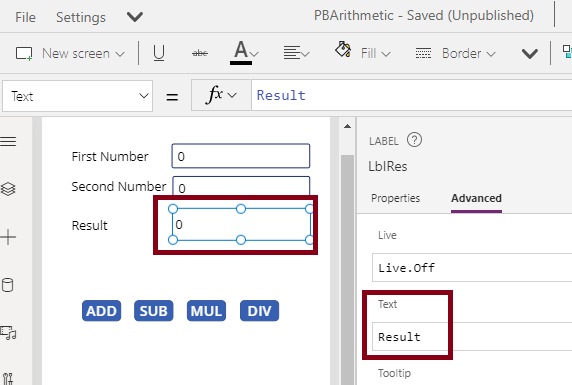The image size is (572, 385).
Task: Open the LABEL help question icon
Action: (414, 140)
